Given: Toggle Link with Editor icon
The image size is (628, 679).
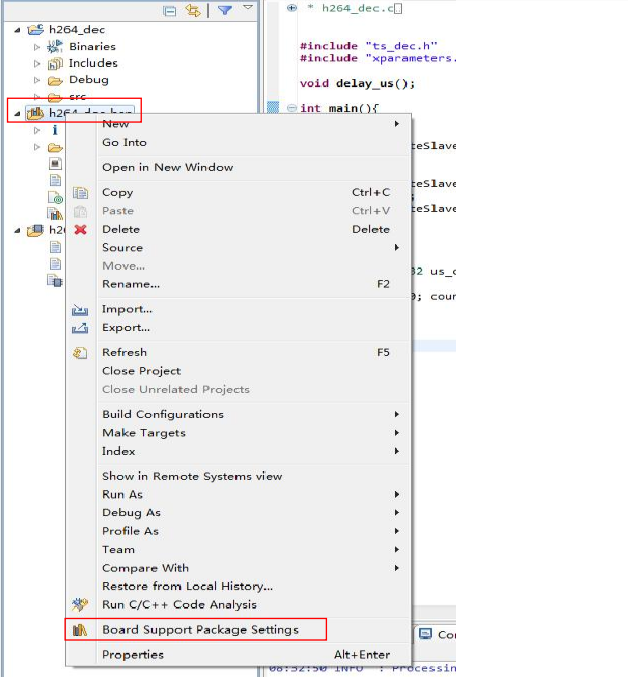Looking at the screenshot, I should (x=192, y=10).
